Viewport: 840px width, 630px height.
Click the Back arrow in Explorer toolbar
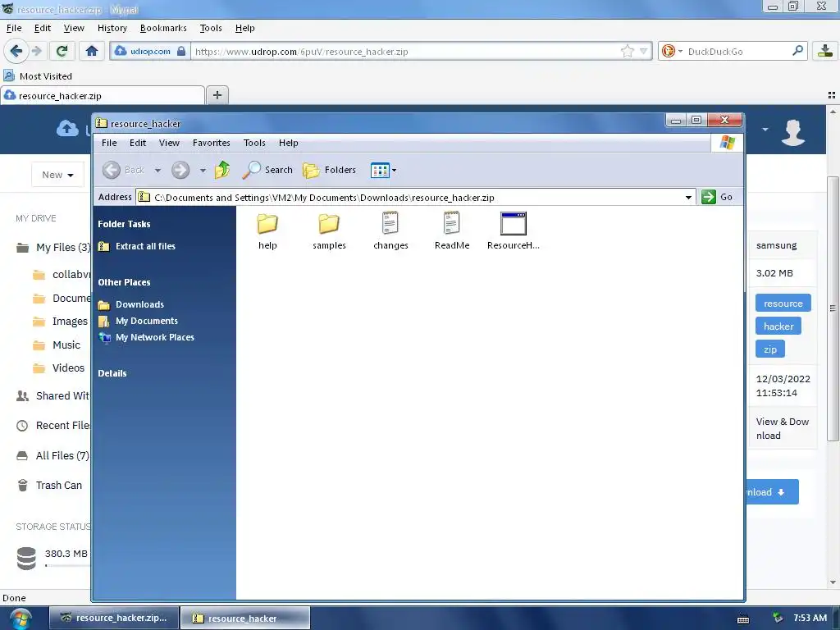tap(112, 170)
